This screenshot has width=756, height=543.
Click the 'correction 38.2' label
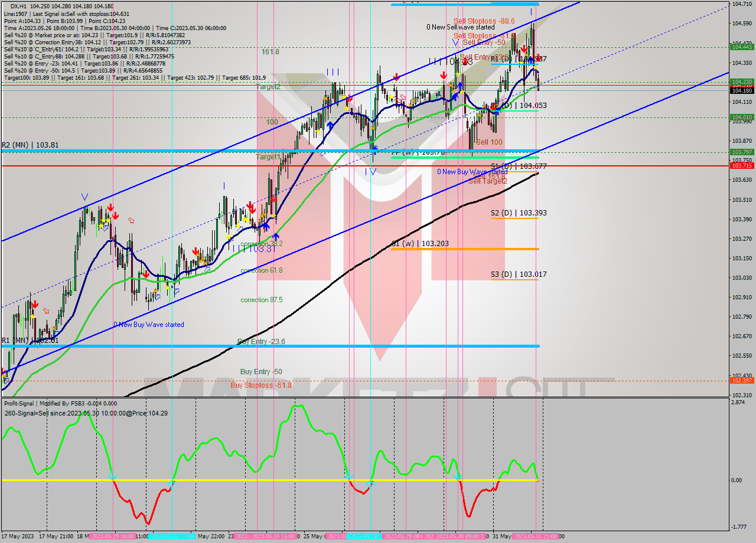tap(262, 243)
